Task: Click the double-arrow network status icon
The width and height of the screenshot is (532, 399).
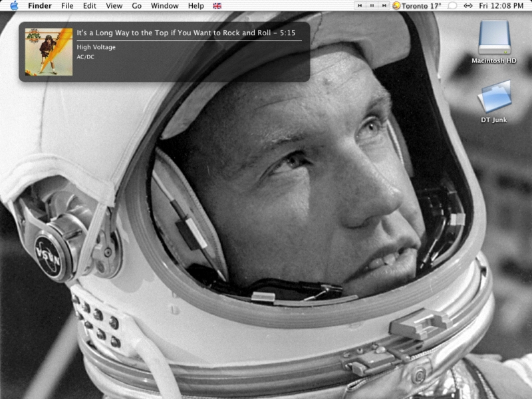Action: pyautogui.click(x=467, y=5)
